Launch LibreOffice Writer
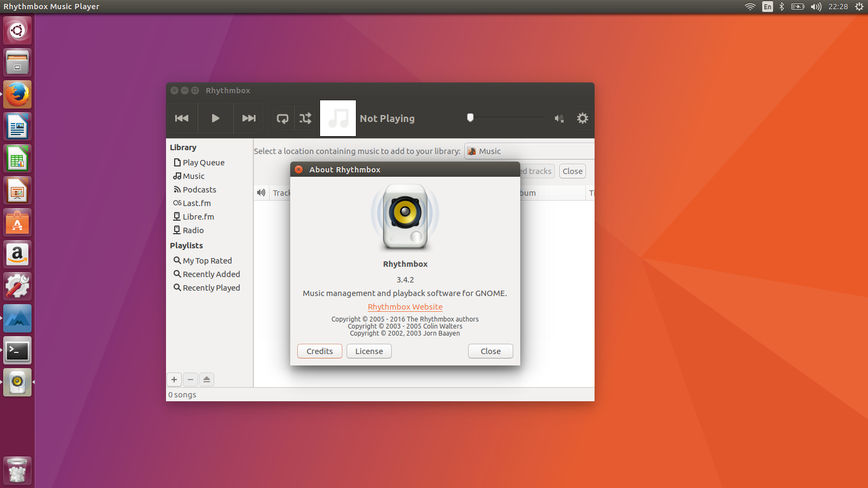 (x=17, y=126)
